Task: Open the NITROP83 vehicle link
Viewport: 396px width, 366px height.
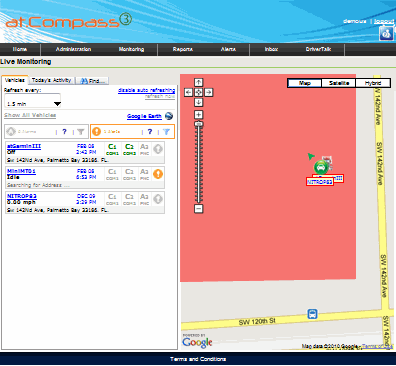Action: tap(22, 196)
